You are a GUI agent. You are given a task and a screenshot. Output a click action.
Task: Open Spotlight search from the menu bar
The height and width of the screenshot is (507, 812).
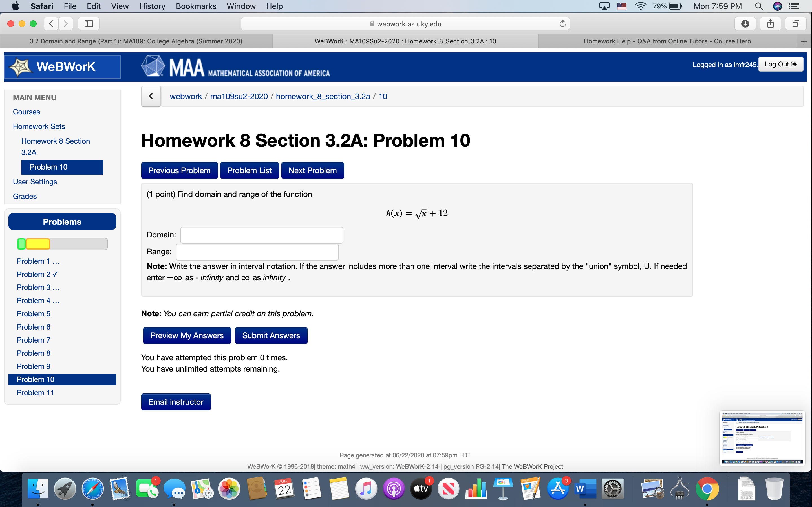tap(759, 6)
